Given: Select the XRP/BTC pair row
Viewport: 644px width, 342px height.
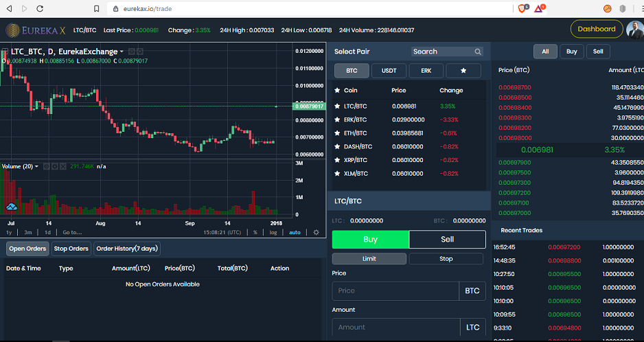Looking at the screenshot, I should pyautogui.click(x=409, y=160).
